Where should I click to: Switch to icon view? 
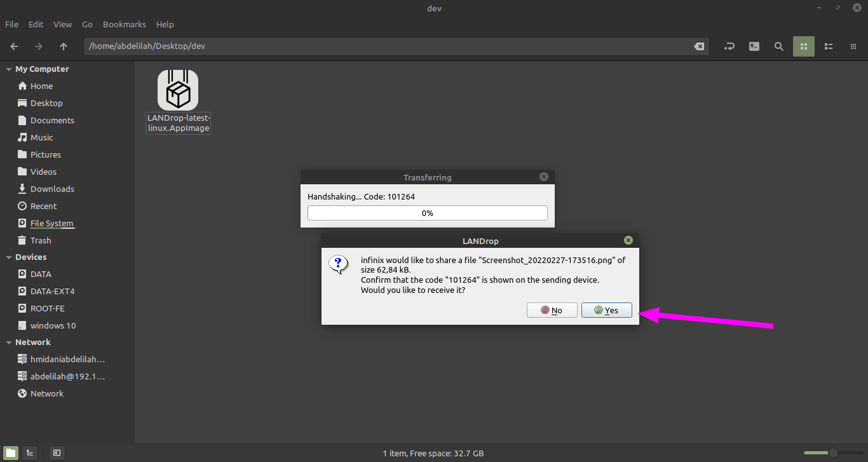pyautogui.click(x=804, y=46)
